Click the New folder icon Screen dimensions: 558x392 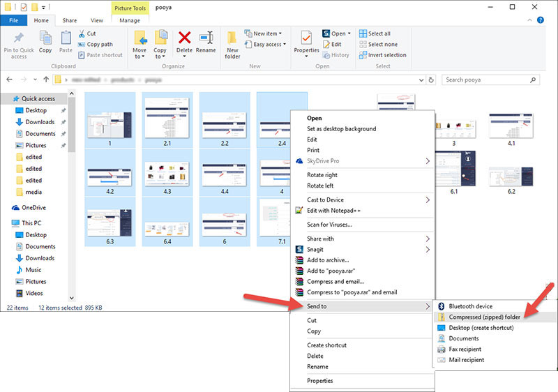click(x=232, y=40)
